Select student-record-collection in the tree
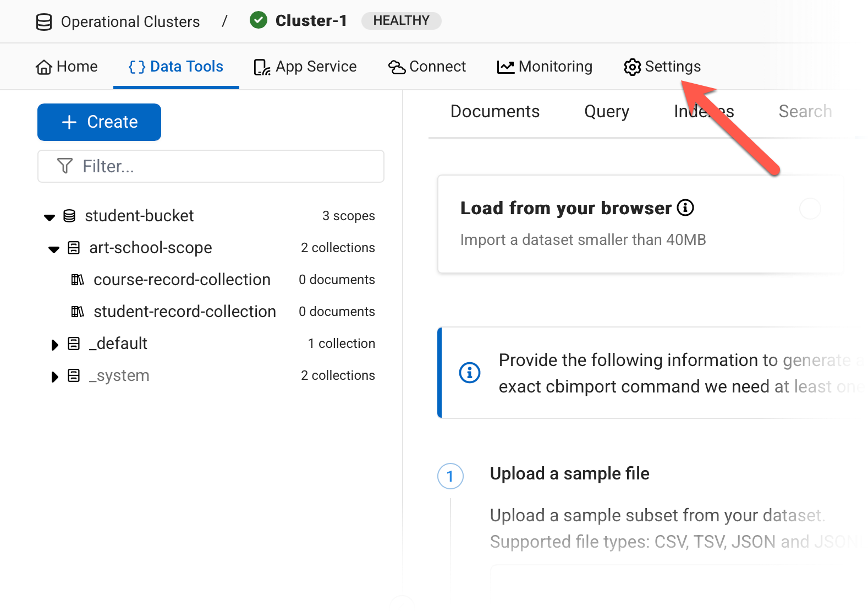Image resolution: width=868 pixels, height=611 pixels. coord(184,312)
